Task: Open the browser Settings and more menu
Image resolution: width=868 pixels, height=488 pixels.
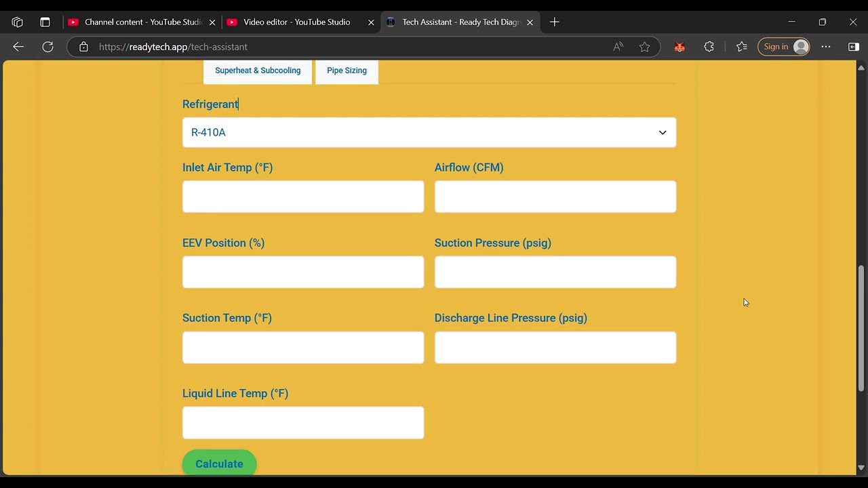Action: click(826, 47)
